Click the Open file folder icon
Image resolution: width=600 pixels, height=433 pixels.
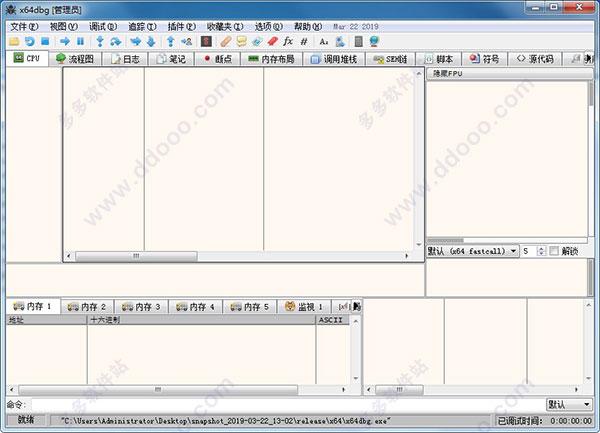[x=14, y=41]
